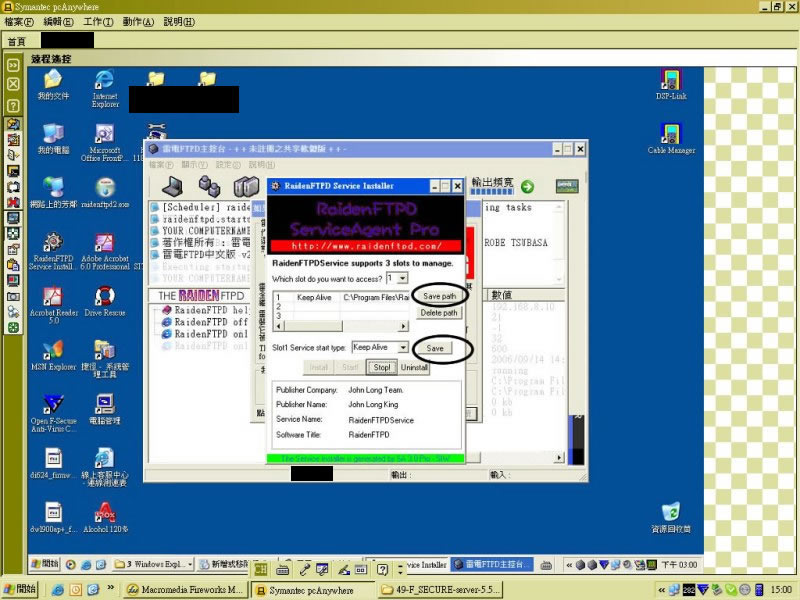Open Acrobat Reader 5.0 desktop icon
Image resolution: width=800 pixels, height=600 pixels.
click(53, 305)
